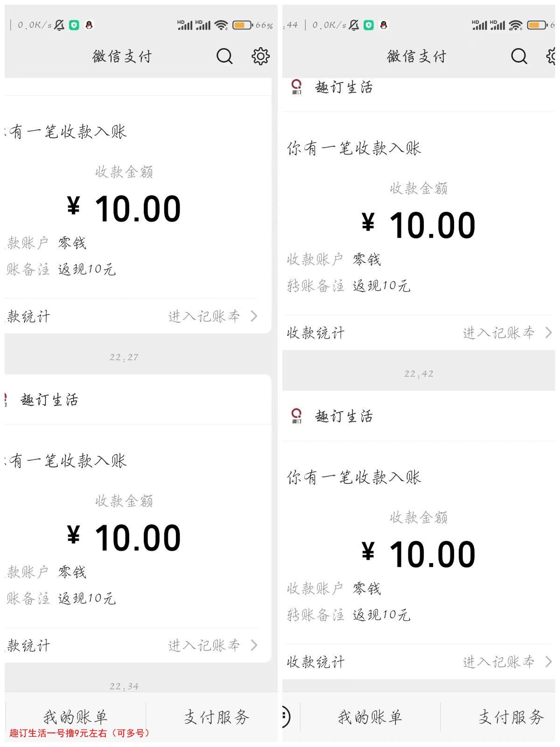This screenshot has height=747, width=560.
Task: Open 支付服务 menu in the left screenshot
Action: [x=216, y=717]
